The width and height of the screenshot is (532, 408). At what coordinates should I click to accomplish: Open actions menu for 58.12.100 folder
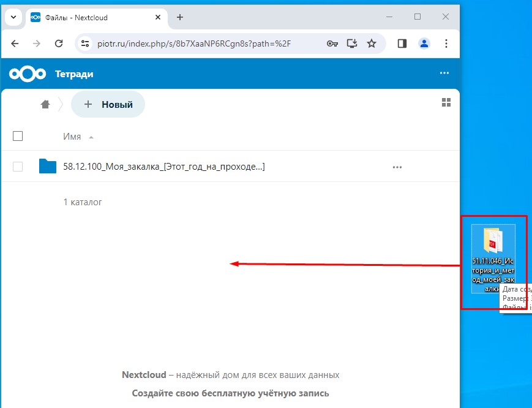(397, 167)
